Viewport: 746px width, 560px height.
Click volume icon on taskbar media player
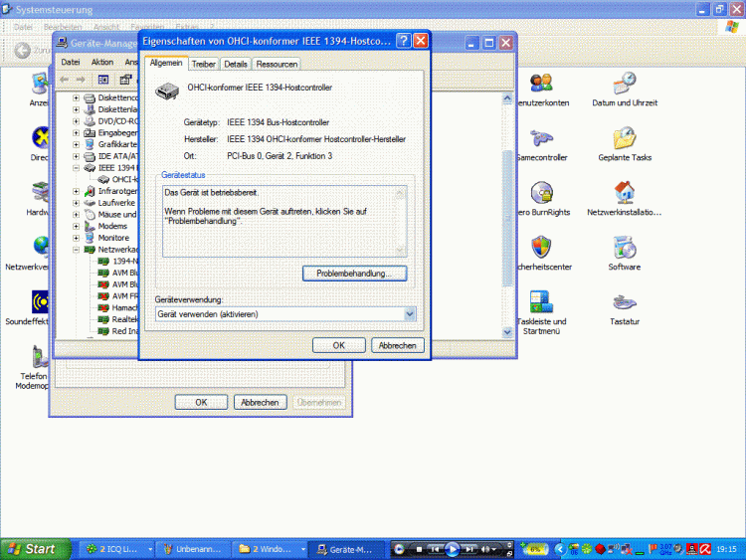click(485, 549)
